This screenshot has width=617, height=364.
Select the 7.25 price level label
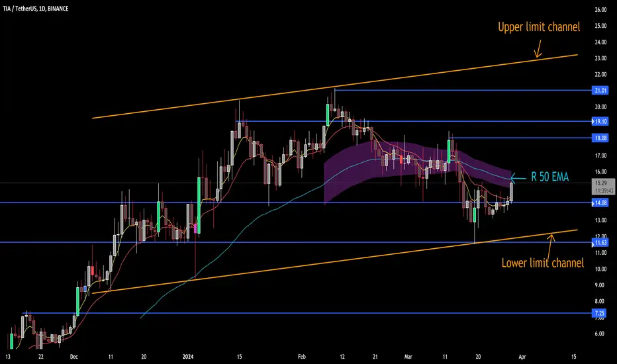(600, 313)
